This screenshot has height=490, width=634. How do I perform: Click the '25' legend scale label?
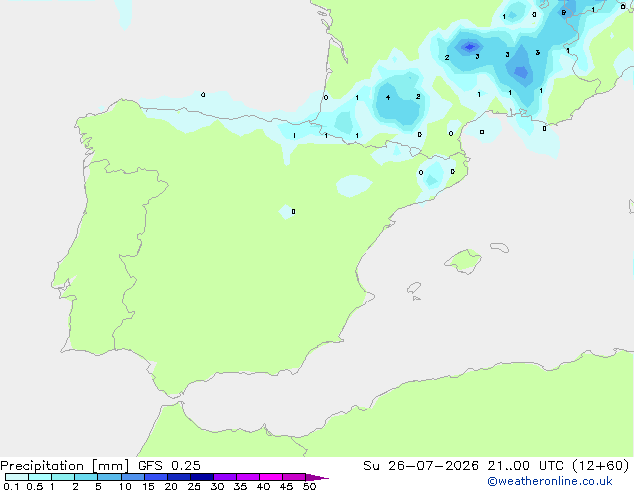tap(194, 486)
